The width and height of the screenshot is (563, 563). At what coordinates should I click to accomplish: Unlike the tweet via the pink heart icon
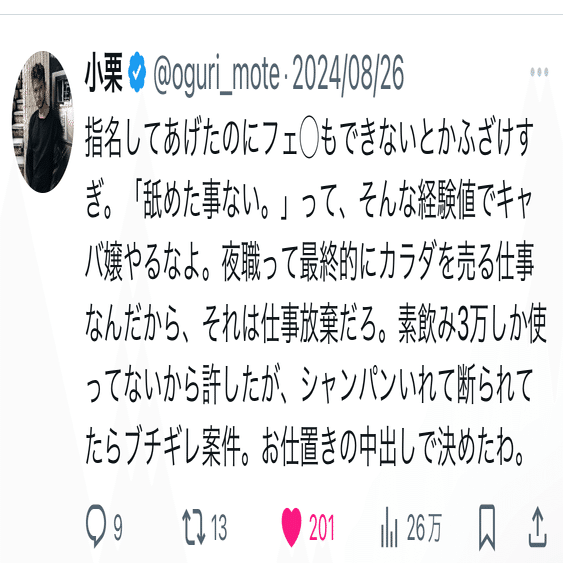click(291, 527)
